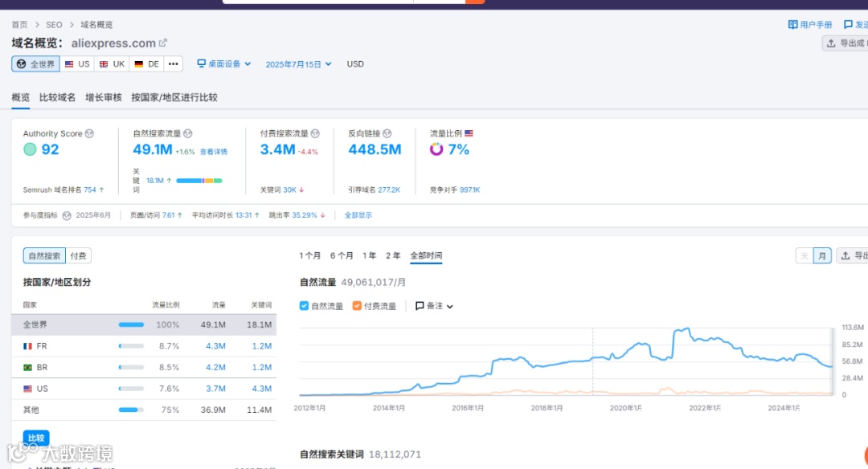Click the green Authority Score circle
868x469 pixels.
pyautogui.click(x=30, y=149)
